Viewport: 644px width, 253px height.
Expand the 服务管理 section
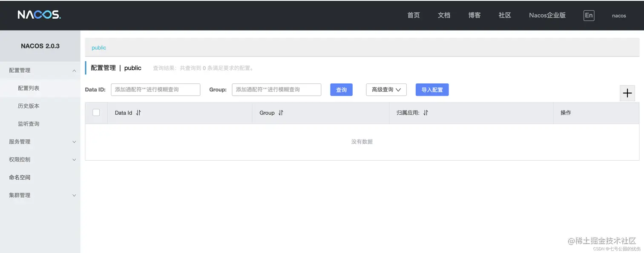(20, 142)
